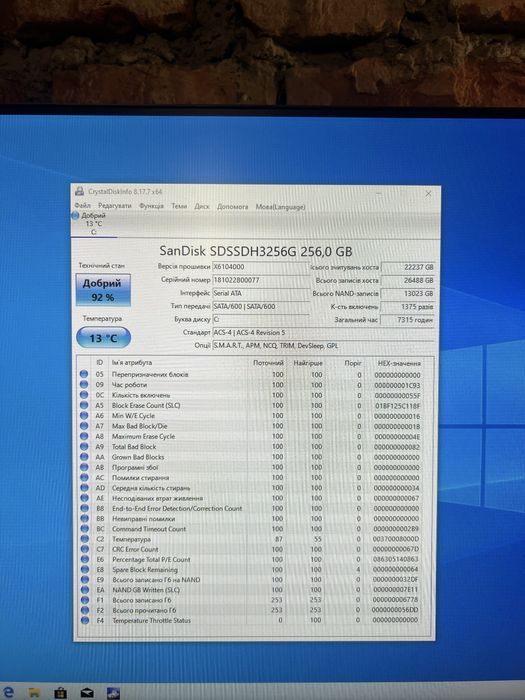Click status icon for attribute 0C Кількість включень
Image resolution: width=525 pixels, height=700 pixels.
point(84,395)
